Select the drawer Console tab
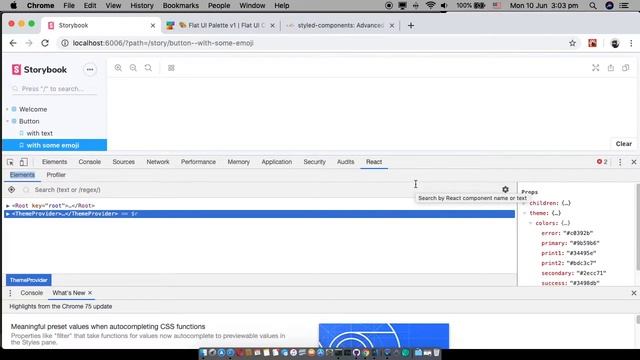Image resolution: width=640 pixels, height=360 pixels. [31, 293]
